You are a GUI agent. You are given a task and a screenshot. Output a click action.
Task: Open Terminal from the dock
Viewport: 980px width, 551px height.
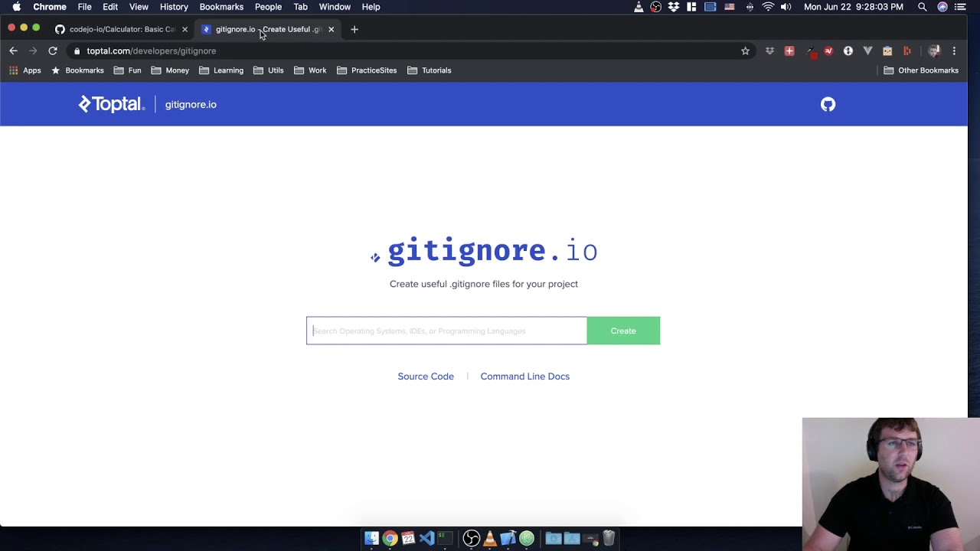tap(445, 539)
